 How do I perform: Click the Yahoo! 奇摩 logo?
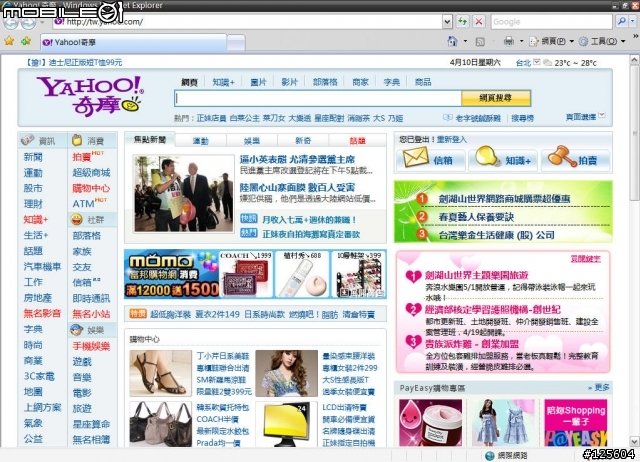tap(91, 96)
